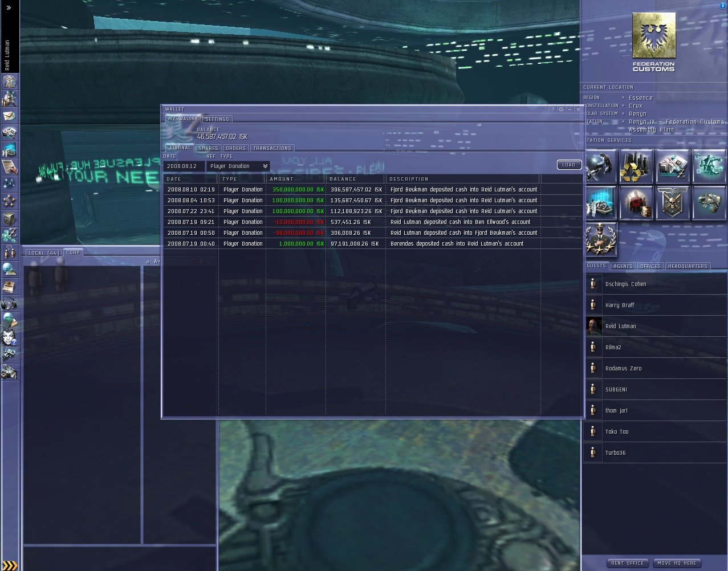728x571 pixels.
Task: Open the Jukebox headphones icon
Action: (10, 304)
